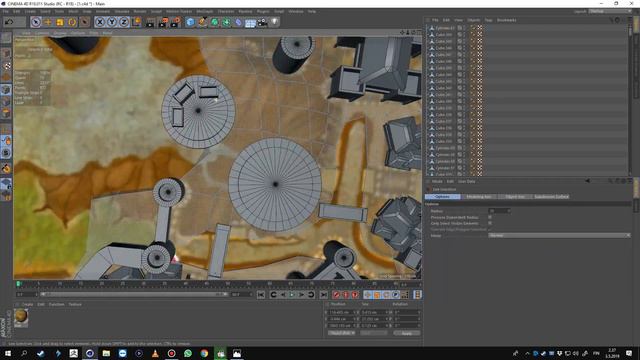The image size is (640, 360).
Task: Click the Floor environment icon
Action: [x=250, y=22]
